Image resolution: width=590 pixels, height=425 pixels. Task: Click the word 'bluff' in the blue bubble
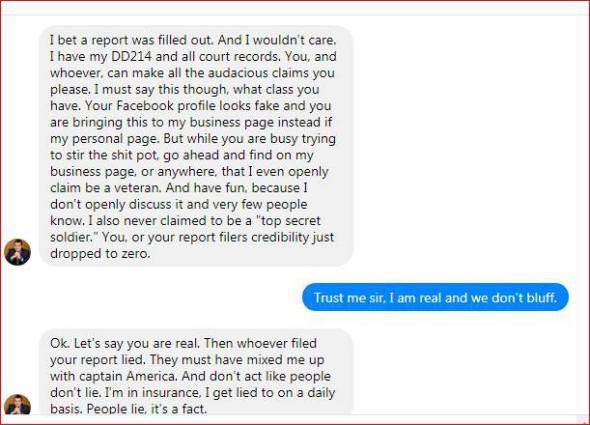[x=541, y=298]
